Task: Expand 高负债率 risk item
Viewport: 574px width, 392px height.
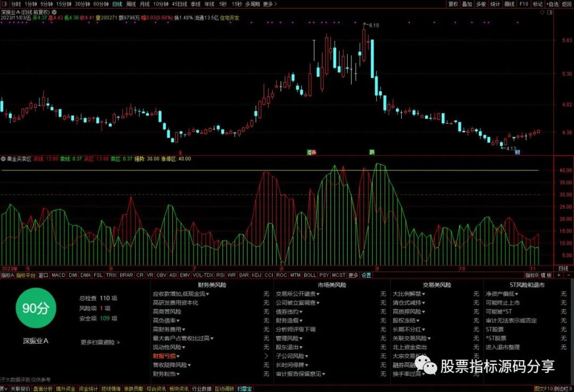Action: [x=166, y=321]
